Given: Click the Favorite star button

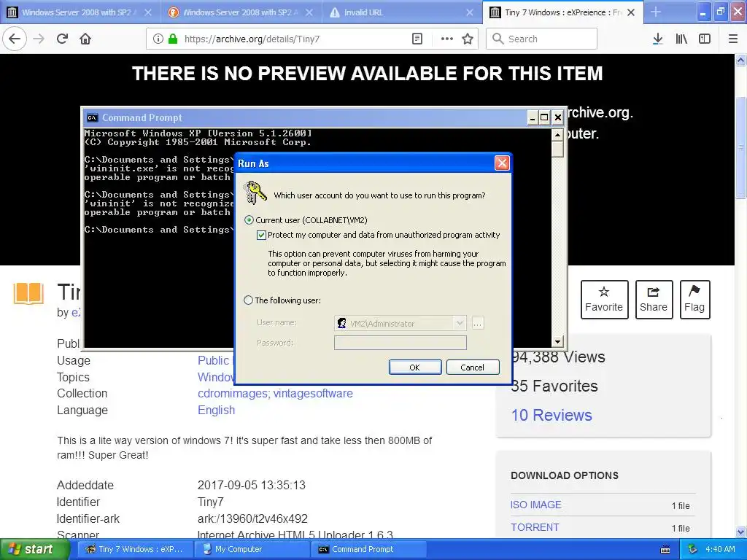Looking at the screenshot, I should [x=604, y=300].
